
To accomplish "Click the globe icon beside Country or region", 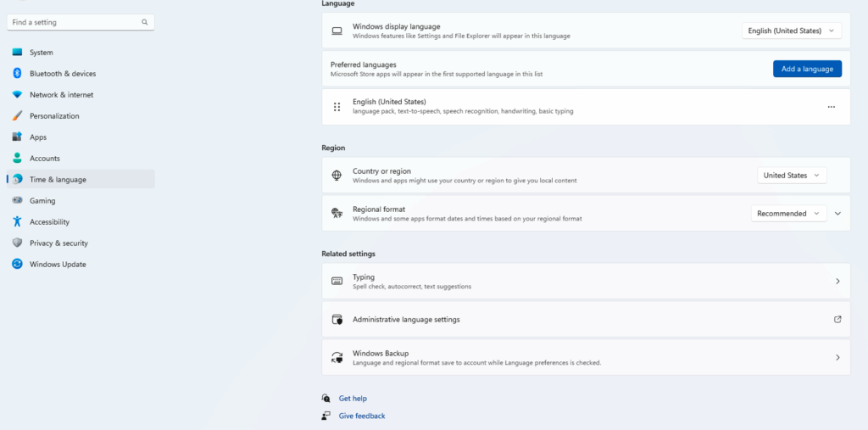I will point(337,175).
